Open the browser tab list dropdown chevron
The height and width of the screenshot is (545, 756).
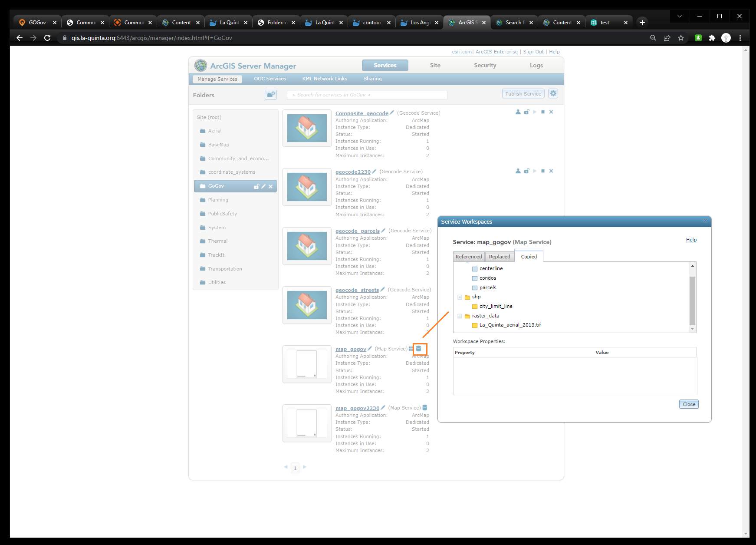680,16
